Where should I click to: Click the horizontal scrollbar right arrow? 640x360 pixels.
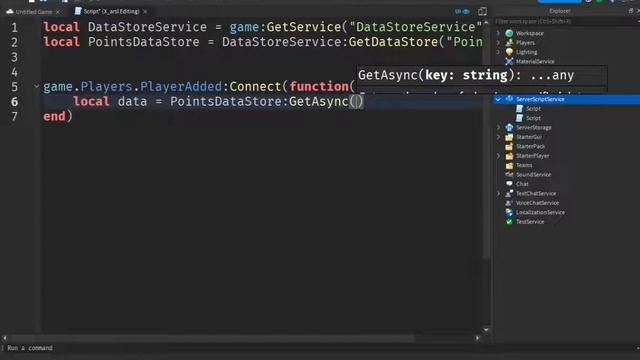pyautogui.click(x=477, y=338)
